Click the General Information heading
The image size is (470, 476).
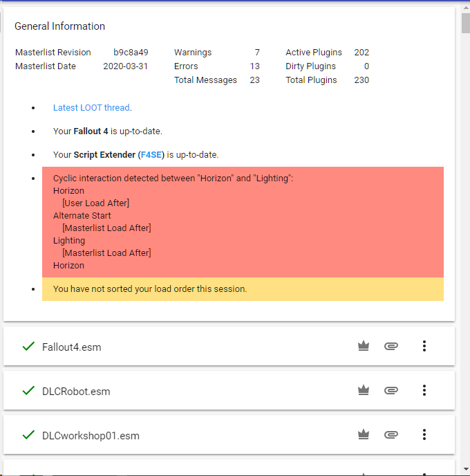point(59,26)
